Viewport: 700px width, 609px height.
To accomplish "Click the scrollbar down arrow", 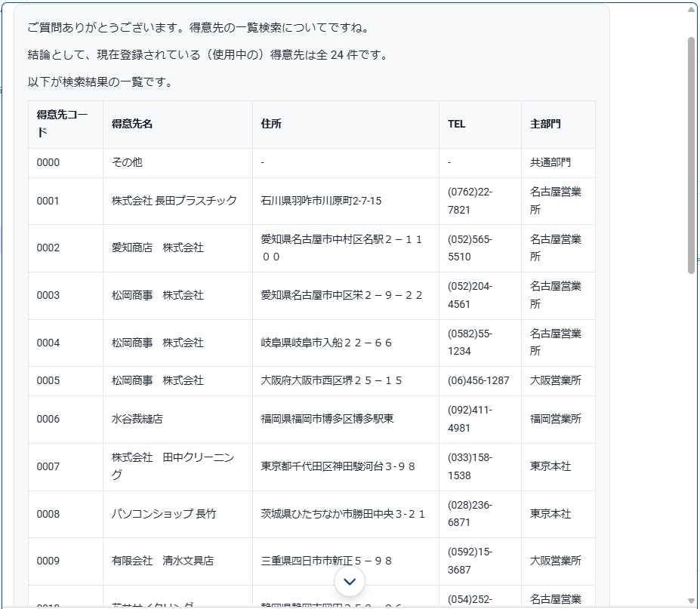I will [691, 601].
